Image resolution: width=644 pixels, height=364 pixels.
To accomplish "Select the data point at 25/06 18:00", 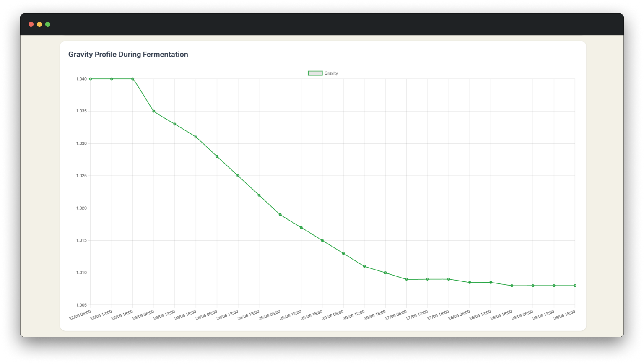I will click(322, 240).
